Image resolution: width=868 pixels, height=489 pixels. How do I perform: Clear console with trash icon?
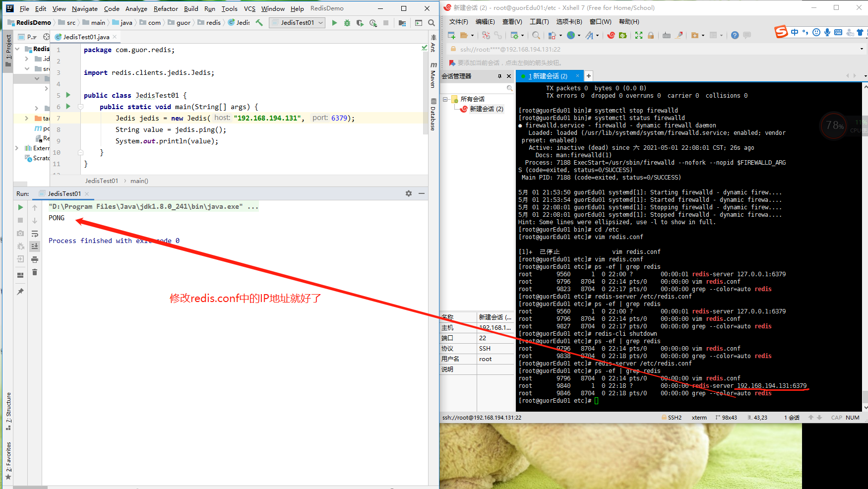click(35, 272)
